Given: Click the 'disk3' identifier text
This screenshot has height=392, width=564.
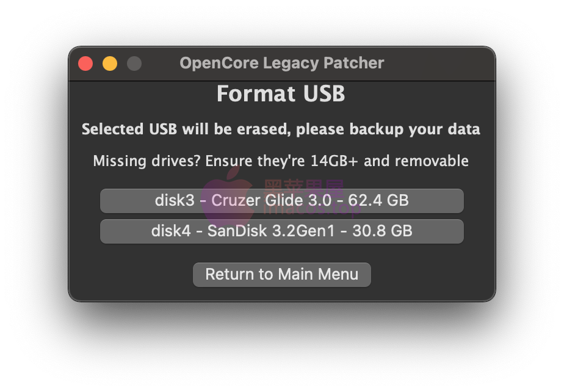Looking at the screenshot, I should tap(175, 200).
